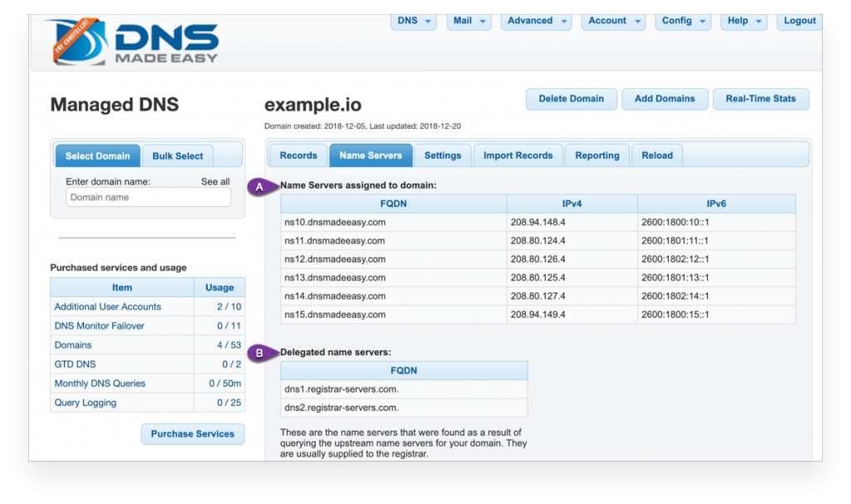Click the Item column header
Screen dimensions: 851x504
point(122,287)
